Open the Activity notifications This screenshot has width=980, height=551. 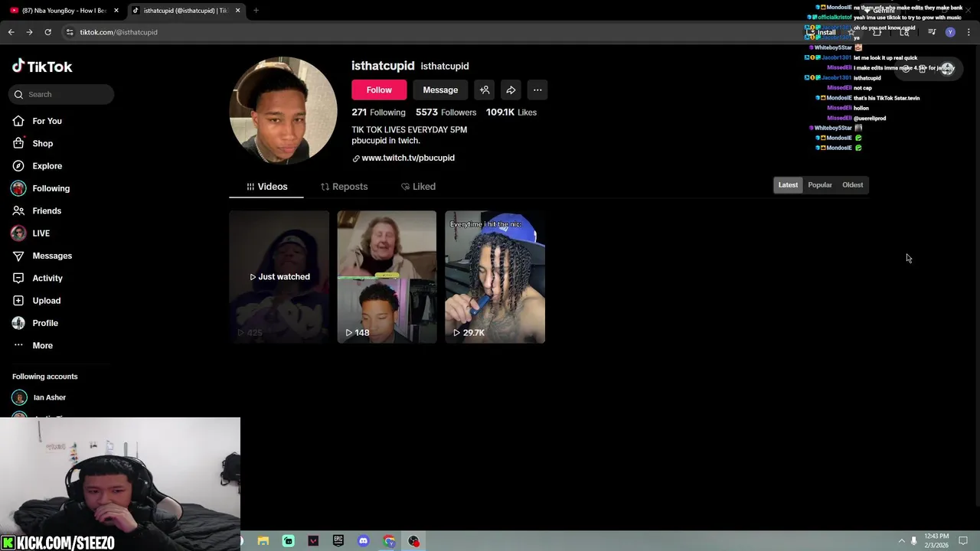47,278
